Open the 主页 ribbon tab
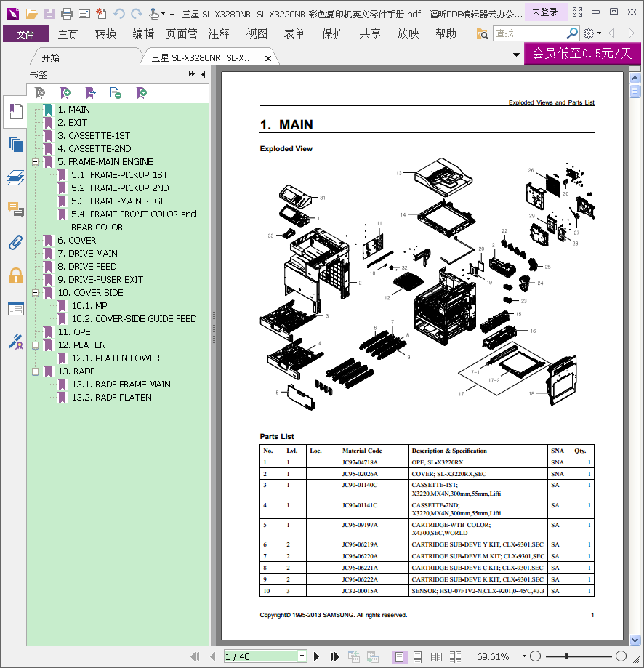This screenshot has width=644, height=668. click(x=68, y=33)
